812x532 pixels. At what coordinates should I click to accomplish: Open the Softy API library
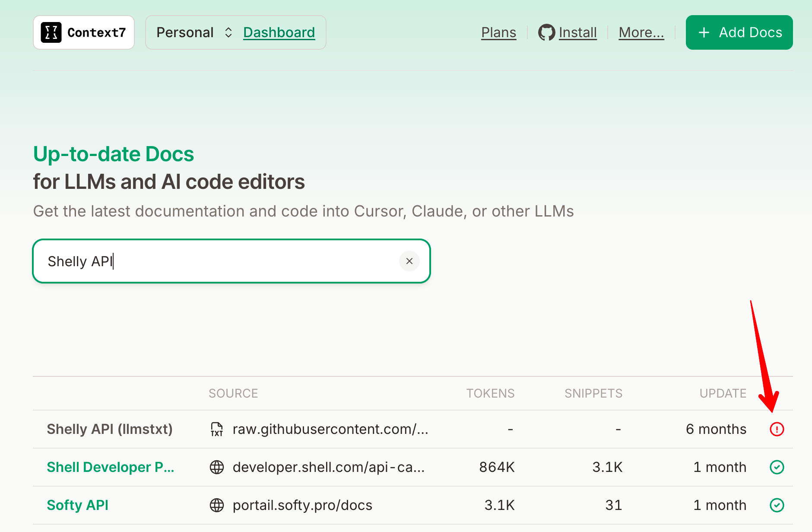coord(78,505)
